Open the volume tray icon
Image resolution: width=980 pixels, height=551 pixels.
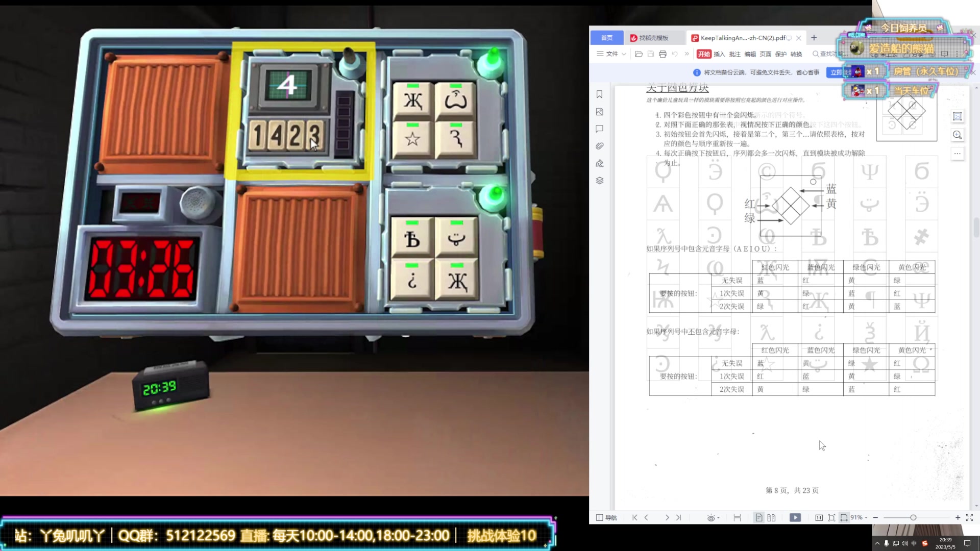pos(905,543)
